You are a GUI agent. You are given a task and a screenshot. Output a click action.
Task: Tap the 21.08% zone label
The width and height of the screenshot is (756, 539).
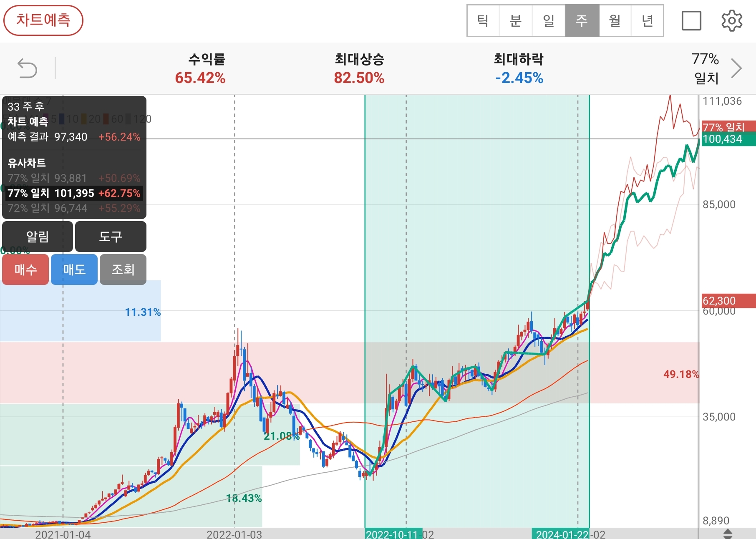tap(282, 436)
